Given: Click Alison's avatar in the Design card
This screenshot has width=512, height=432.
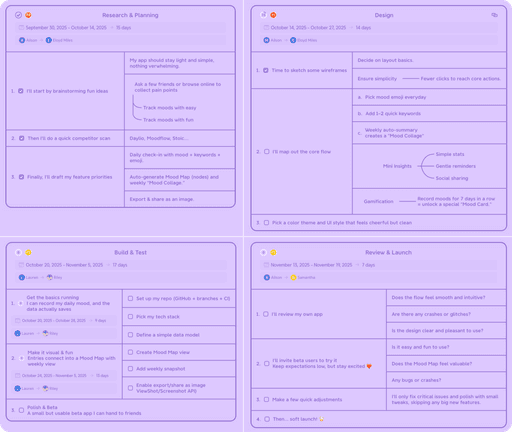Looking at the screenshot, I should [267, 40].
